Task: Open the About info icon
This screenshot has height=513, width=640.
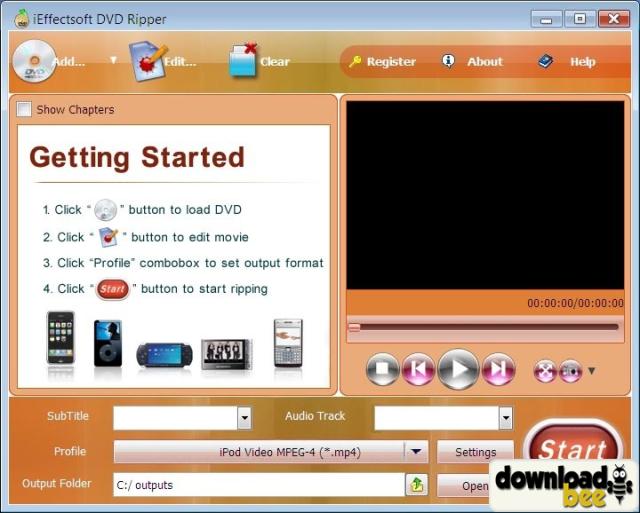Action: pos(448,61)
